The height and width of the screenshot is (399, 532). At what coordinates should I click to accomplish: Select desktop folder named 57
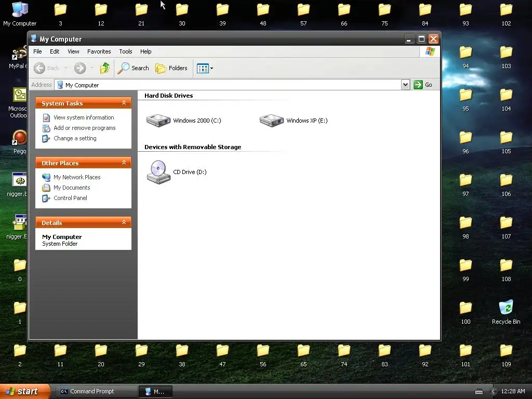coord(303,14)
